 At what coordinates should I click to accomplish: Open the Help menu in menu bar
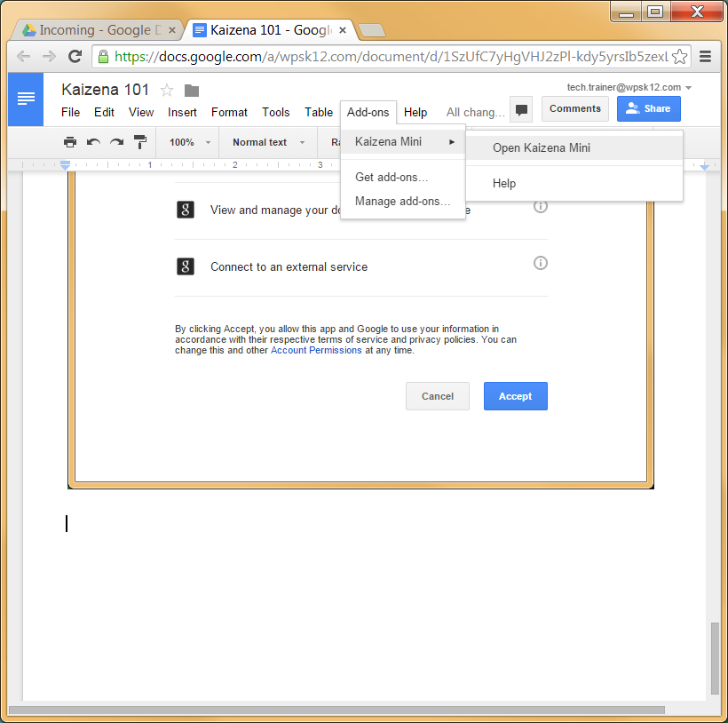415,113
